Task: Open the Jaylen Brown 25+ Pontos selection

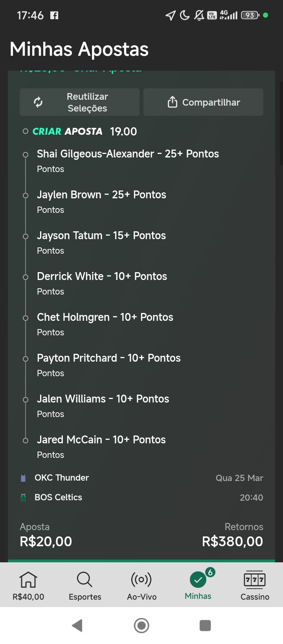Action: pos(101,195)
